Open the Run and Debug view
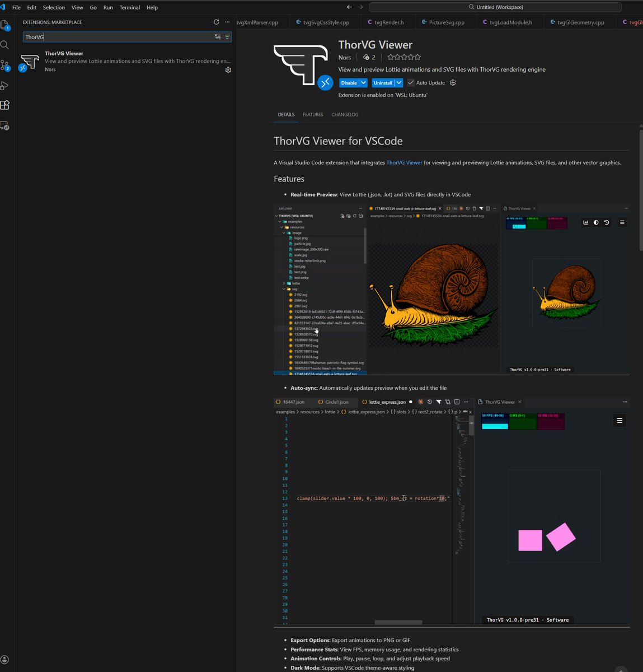The image size is (643, 672). (x=6, y=85)
